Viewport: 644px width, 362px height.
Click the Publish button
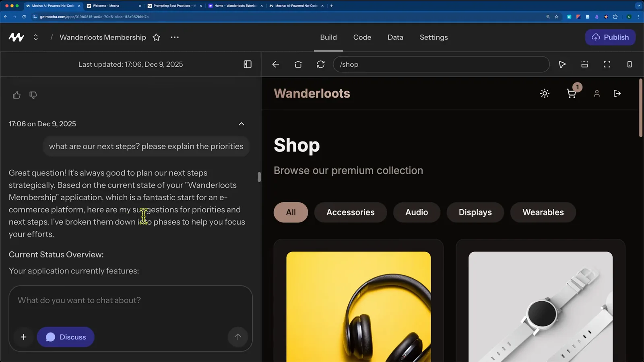point(610,37)
